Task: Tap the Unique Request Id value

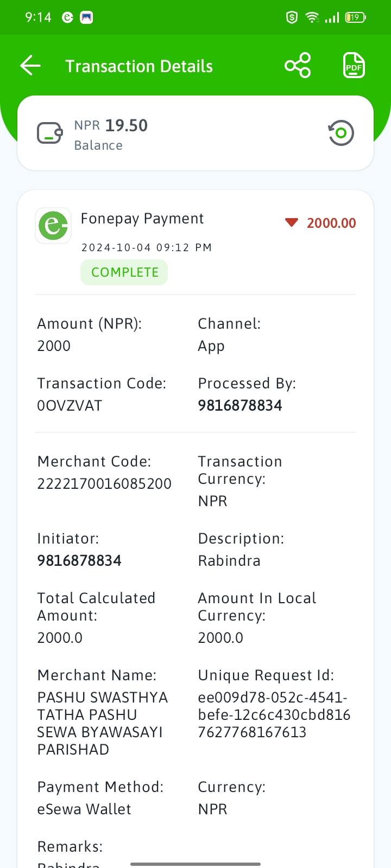Action: point(274,715)
